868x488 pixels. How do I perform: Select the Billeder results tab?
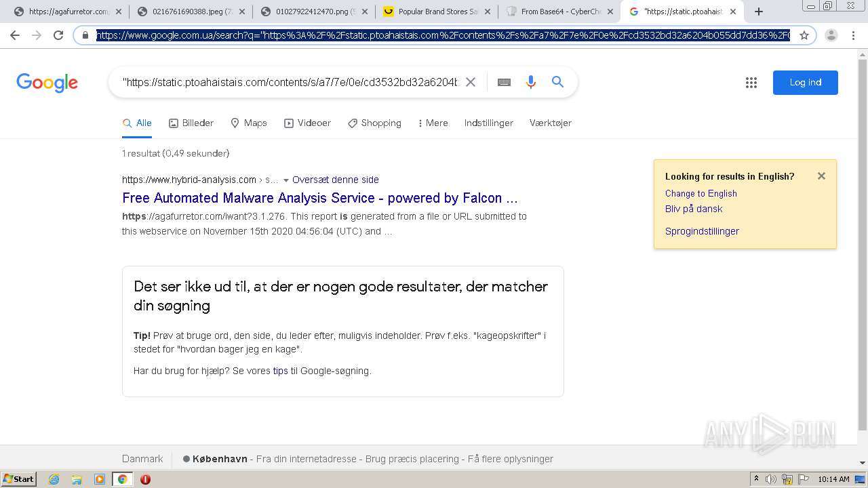(191, 123)
